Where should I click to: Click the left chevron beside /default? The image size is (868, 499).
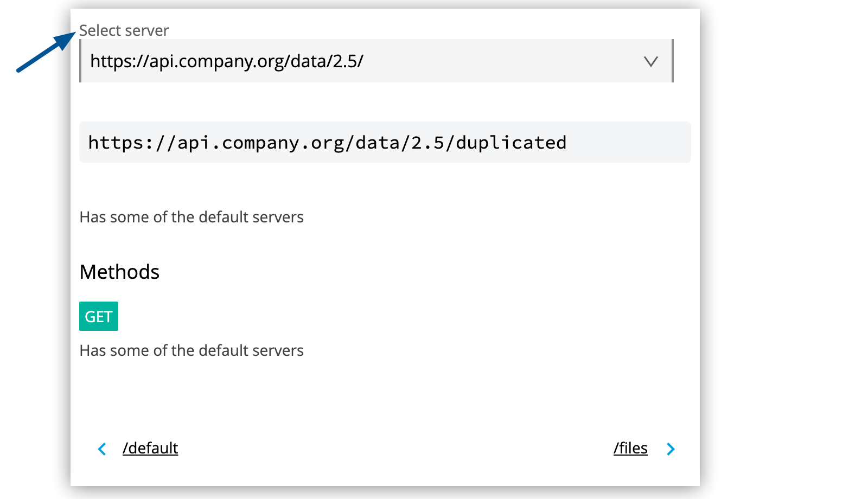pyautogui.click(x=102, y=449)
